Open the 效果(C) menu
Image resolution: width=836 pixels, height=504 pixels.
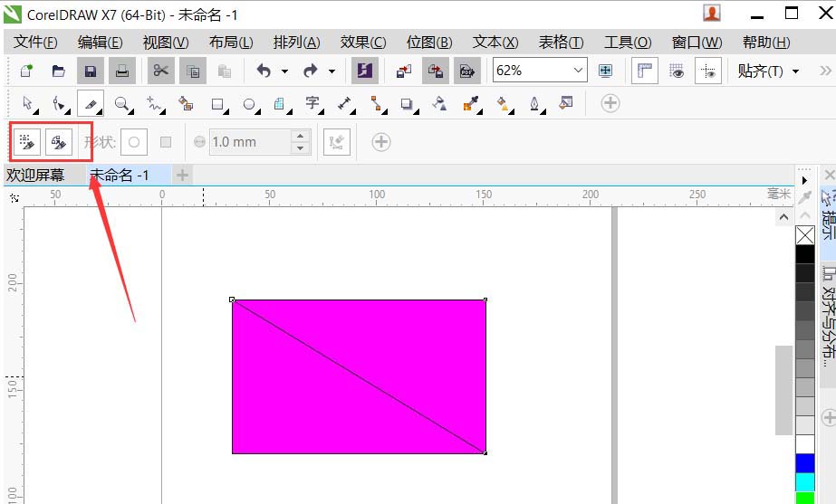pyautogui.click(x=362, y=43)
